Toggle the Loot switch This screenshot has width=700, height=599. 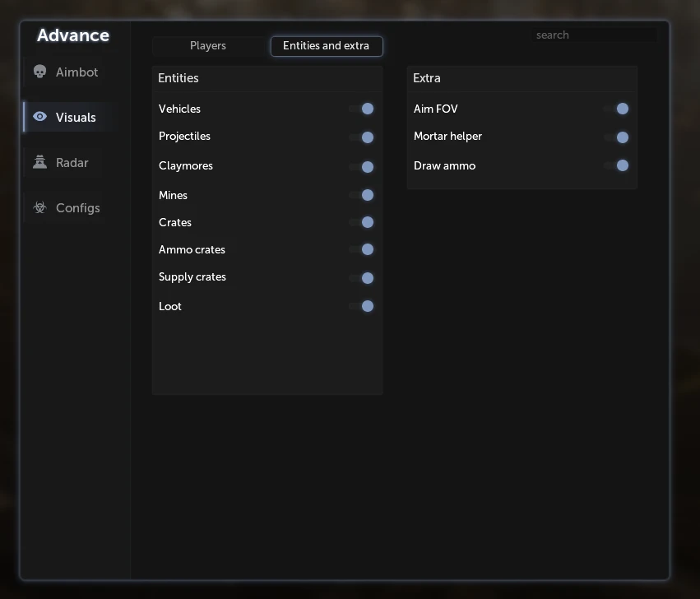(x=362, y=306)
